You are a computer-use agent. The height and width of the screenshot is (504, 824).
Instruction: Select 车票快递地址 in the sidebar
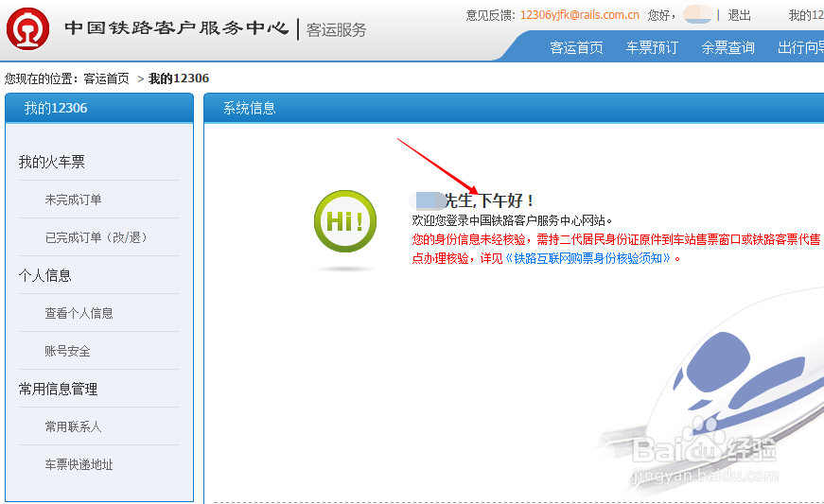[79, 464]
